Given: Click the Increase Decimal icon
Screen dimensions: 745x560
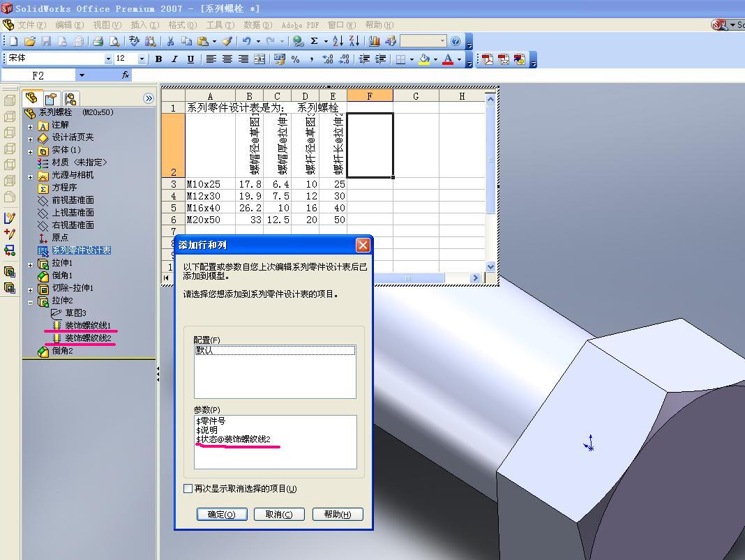Looking at the screenshot, I should [x=328, y=59].
